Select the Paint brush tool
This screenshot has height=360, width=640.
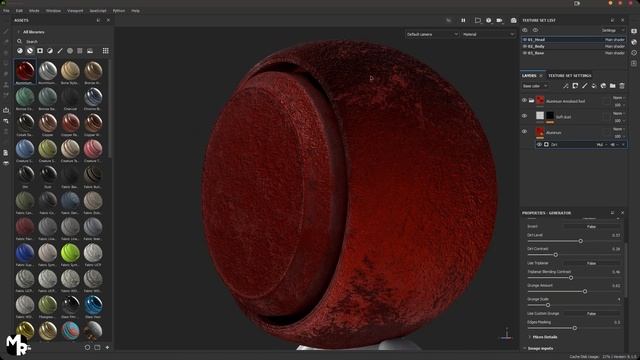(x=6, y=31)
